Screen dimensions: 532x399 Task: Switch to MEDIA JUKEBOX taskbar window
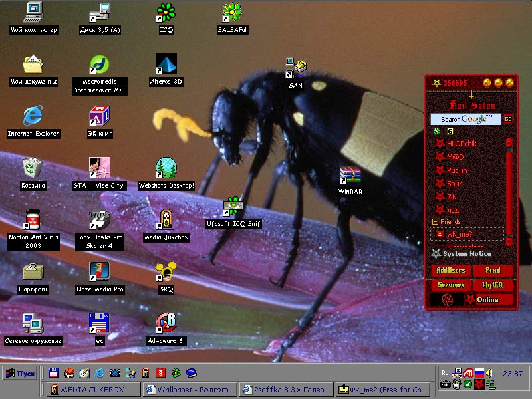coord(93,390)
